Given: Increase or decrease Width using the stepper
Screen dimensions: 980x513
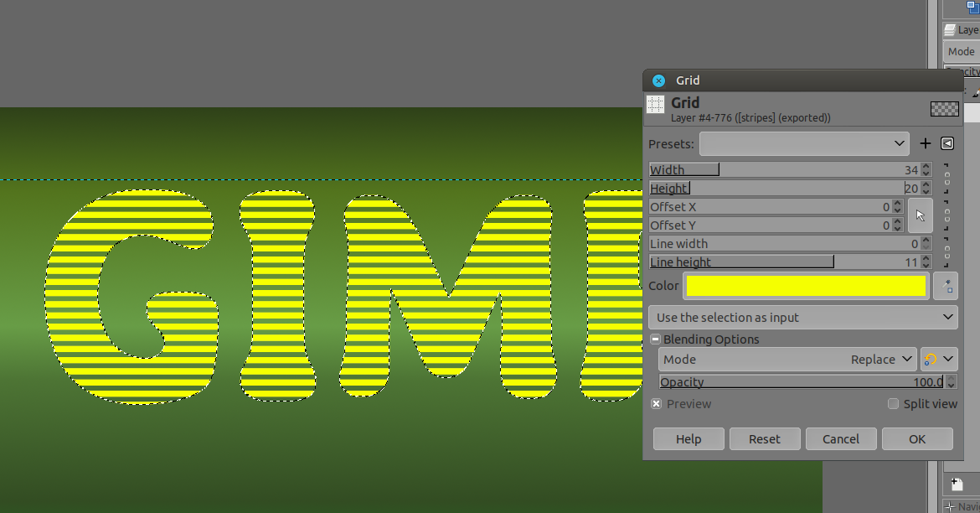Looking at the screenshot, I should tap(926, 169).
